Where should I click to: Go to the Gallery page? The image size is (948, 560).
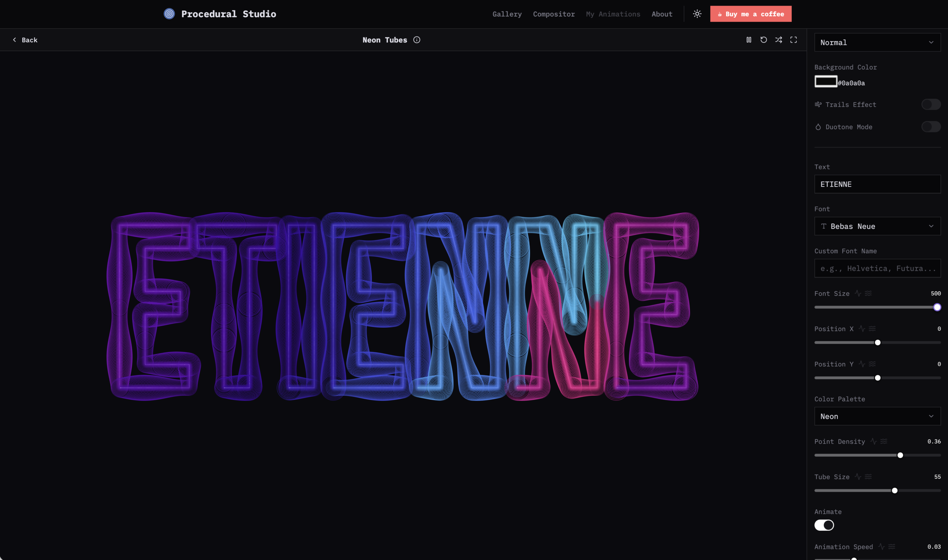click(507, 14)
